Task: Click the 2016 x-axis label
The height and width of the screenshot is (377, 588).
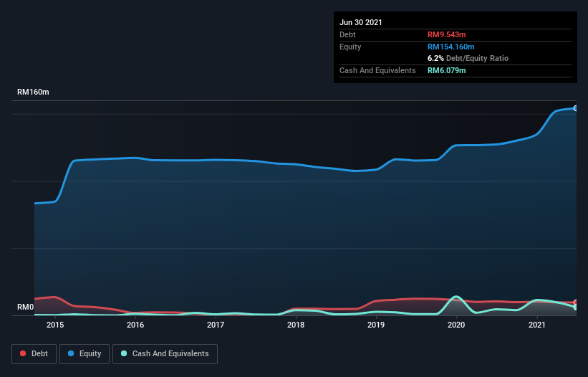Action: [x=135, y=325]
